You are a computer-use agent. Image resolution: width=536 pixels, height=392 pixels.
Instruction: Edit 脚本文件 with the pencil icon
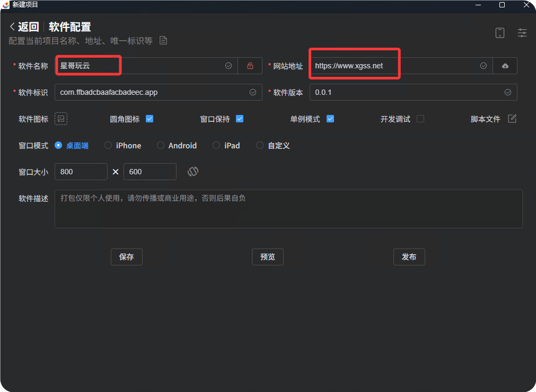click(512, 119)
